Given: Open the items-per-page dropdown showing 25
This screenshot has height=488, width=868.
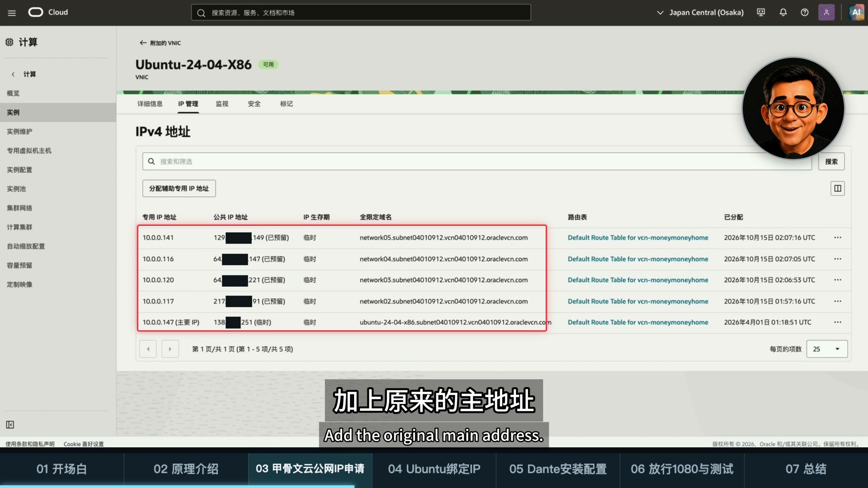Looking at the screenshot, I should [x=827, y=349].
